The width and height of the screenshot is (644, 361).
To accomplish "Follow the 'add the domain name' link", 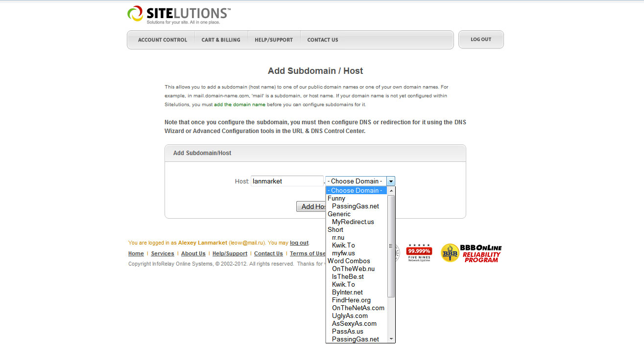I will point(239,104).
